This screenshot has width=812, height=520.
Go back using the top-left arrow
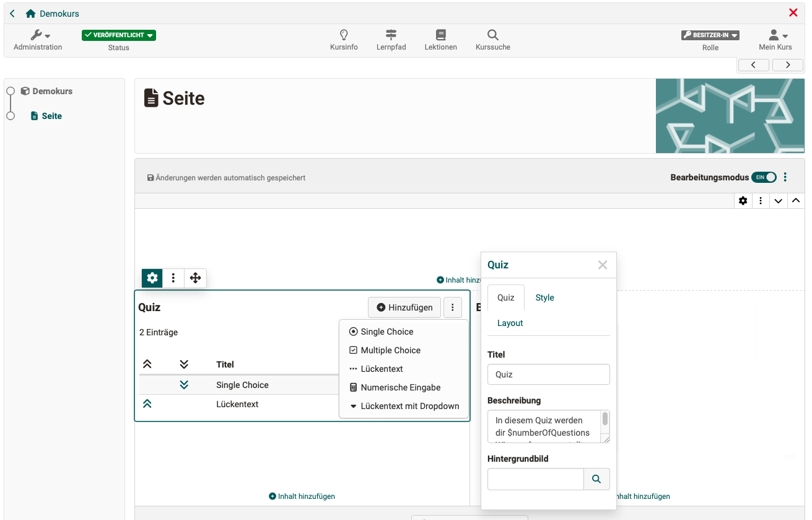click(12, 13)
